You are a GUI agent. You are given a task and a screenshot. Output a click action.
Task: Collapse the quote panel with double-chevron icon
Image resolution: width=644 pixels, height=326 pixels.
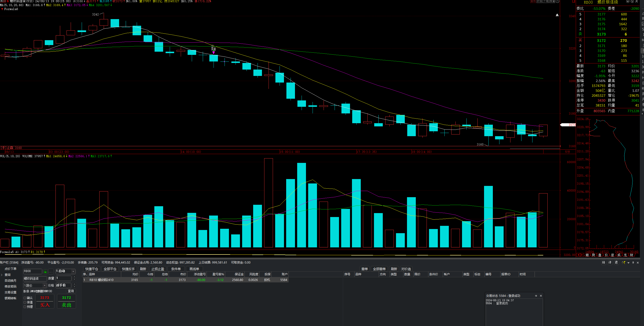636,1
